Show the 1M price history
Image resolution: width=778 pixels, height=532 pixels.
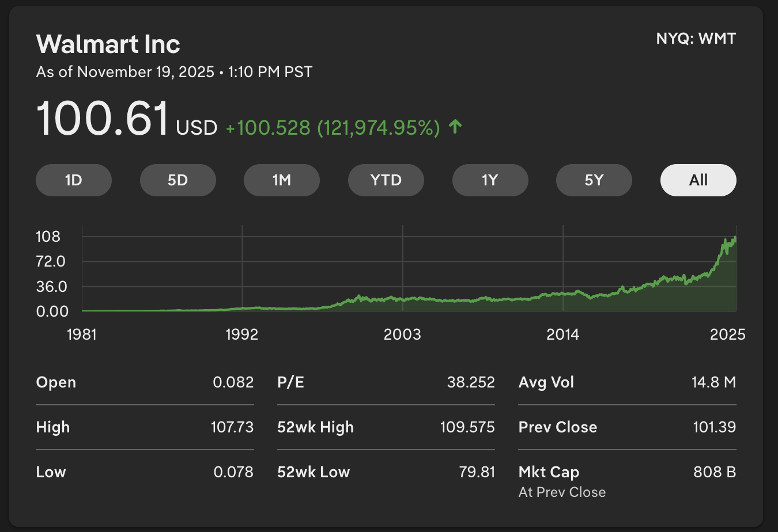pos(281,180)
